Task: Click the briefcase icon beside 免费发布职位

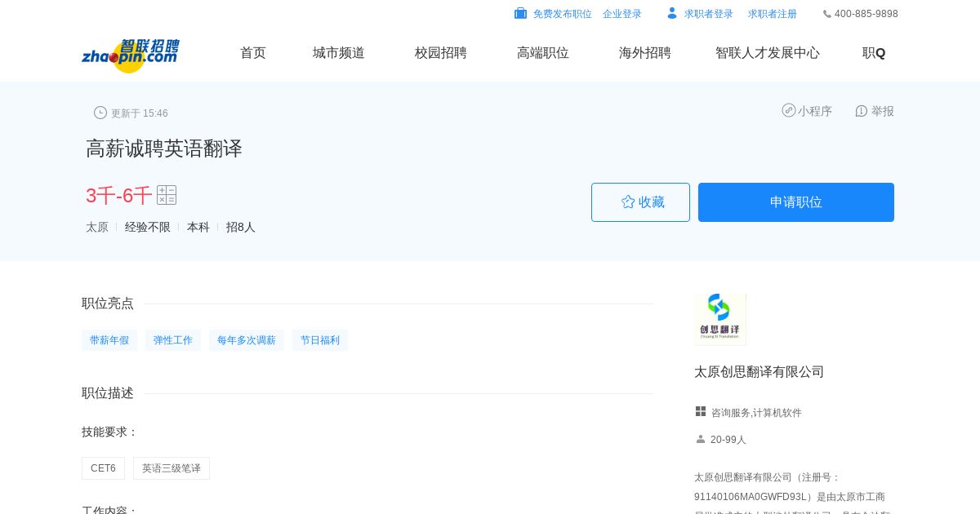Action: [x=520, y=13]
